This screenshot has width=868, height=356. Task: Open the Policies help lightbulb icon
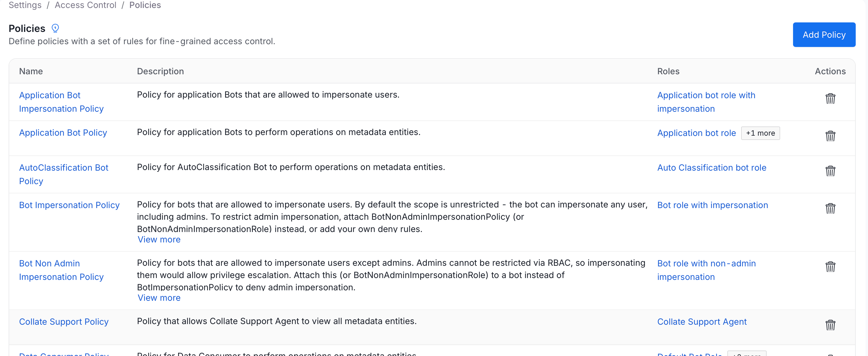pyautogui.click(x=55, y=28)
